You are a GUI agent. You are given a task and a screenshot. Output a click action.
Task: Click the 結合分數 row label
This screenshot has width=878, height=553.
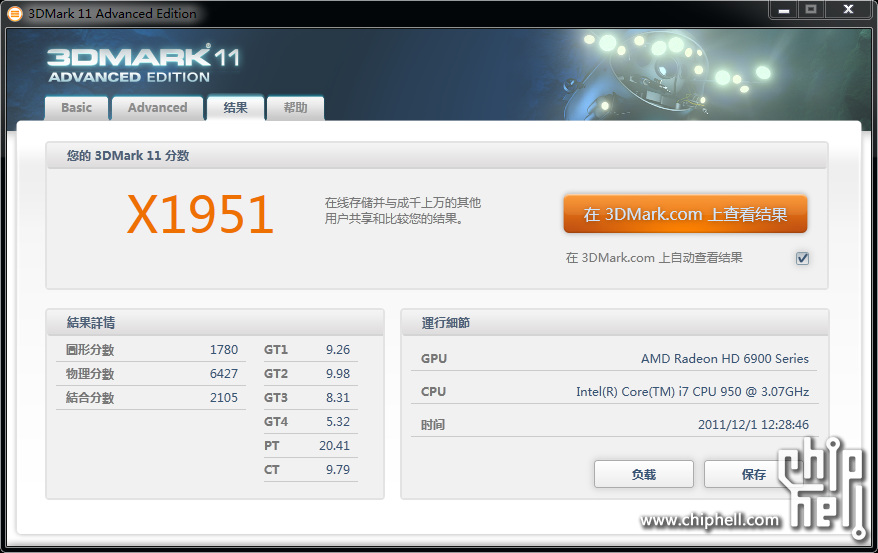coord(90,398)
